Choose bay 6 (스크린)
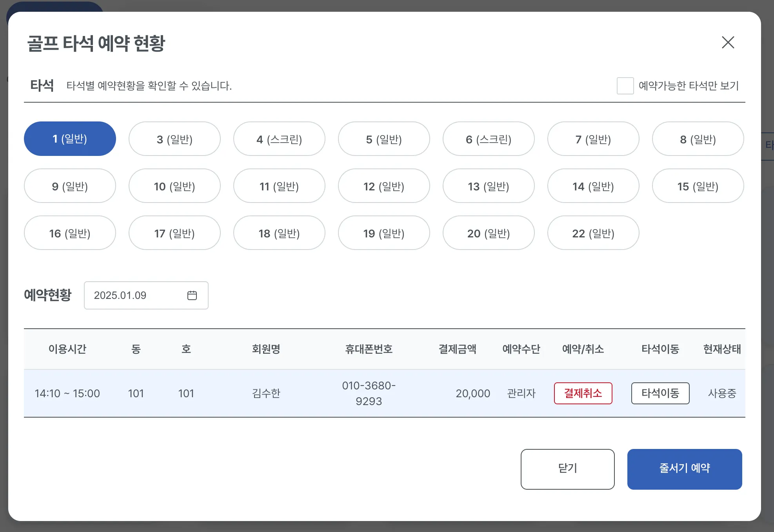 pos(488,139)
